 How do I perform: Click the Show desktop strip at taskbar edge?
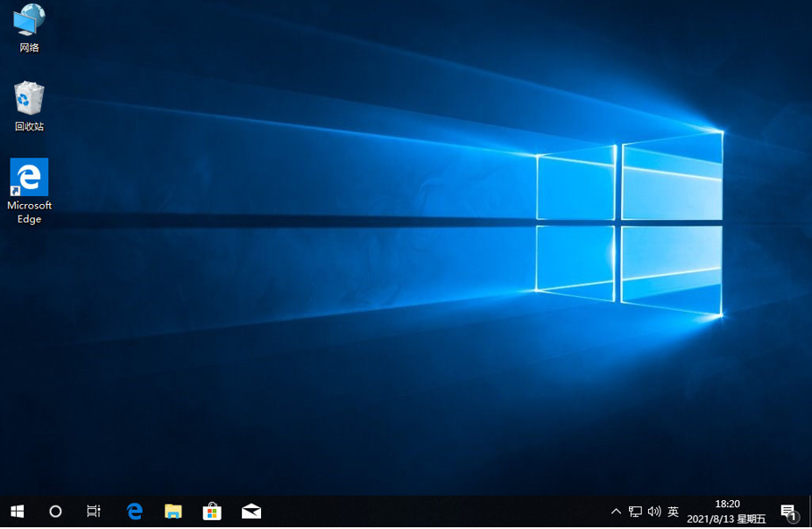809,511
